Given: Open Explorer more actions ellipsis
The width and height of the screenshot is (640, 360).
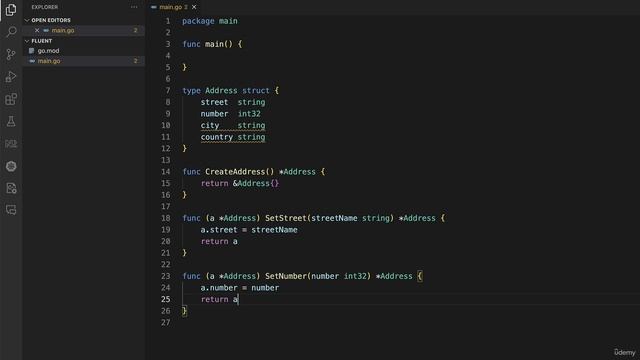Looking at the screenshot, I should (134, 7).
